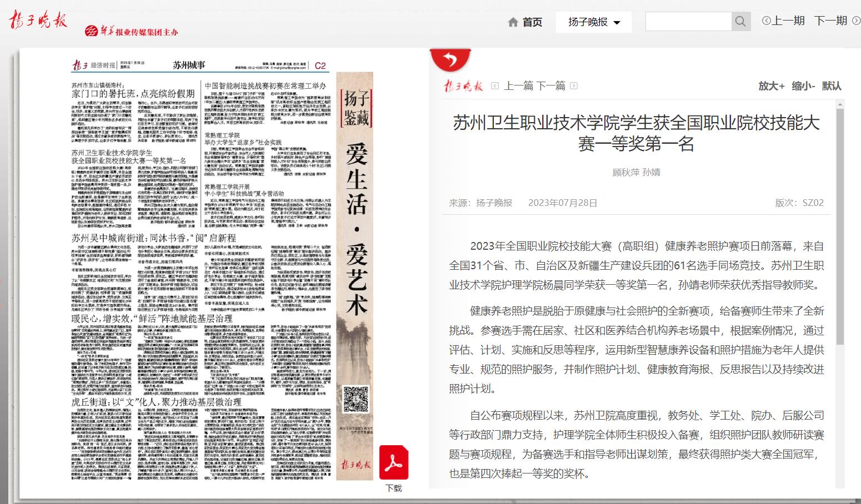Open headline 家门口的暑托班,点亮缤纷假期

click(x=134, y=93)
